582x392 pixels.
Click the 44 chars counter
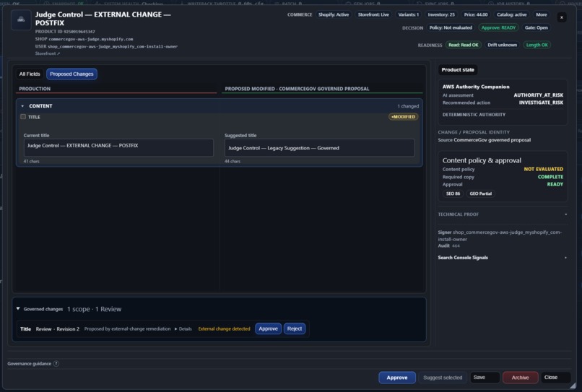[x=233, y=162]
